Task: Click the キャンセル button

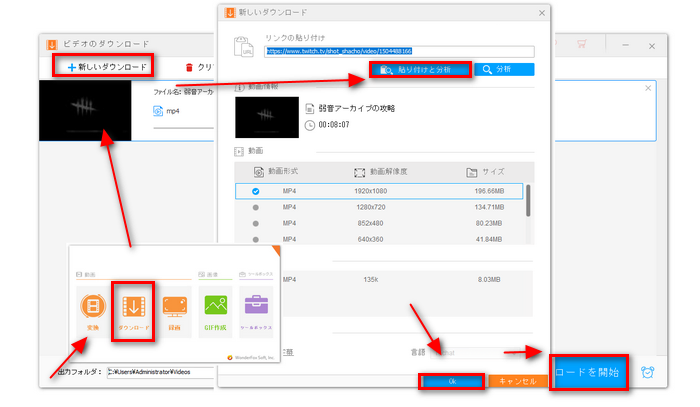Action: coord(518,381)
